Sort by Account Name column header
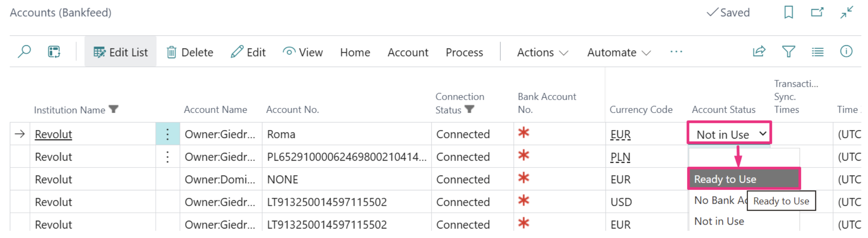 (x=216, y=109)
